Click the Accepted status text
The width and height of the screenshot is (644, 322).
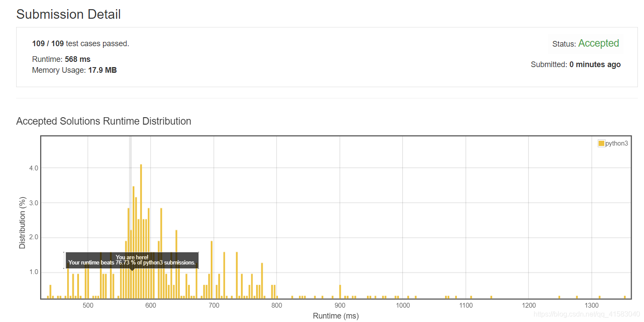(599, 43)
